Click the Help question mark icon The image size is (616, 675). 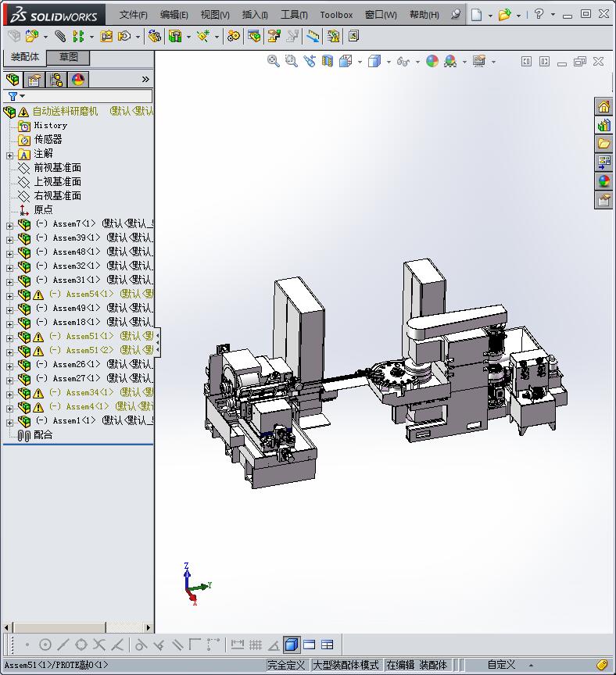539,14
